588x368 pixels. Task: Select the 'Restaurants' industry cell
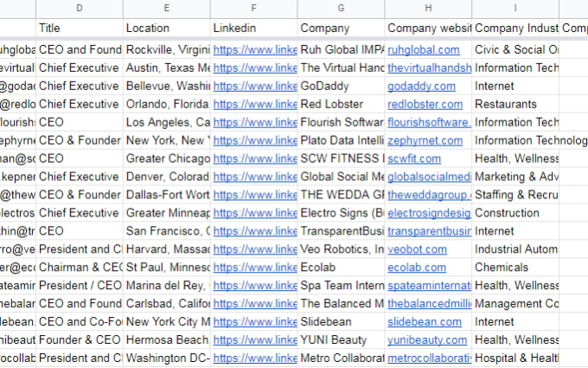coord(515,105)
